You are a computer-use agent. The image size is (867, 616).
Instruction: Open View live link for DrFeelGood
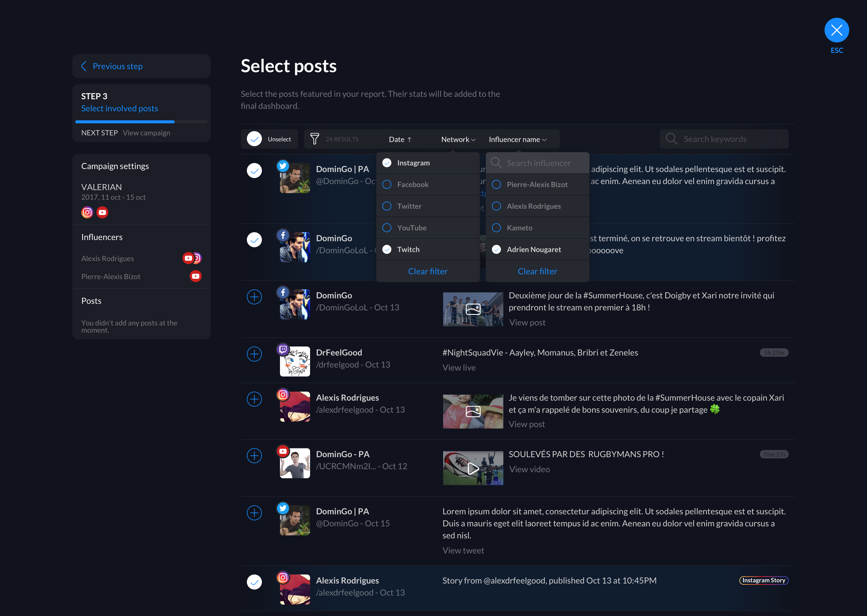coord(458,368)
